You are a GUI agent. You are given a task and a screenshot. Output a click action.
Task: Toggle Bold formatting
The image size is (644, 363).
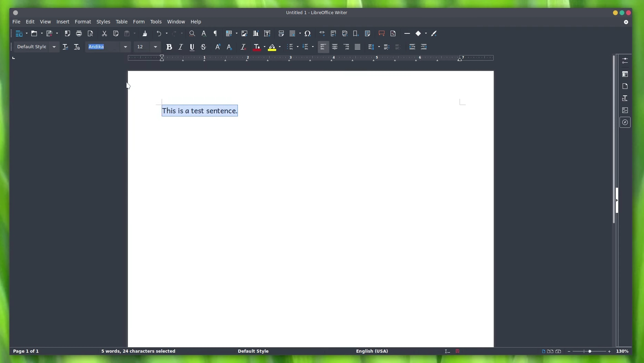coord(169,47)
